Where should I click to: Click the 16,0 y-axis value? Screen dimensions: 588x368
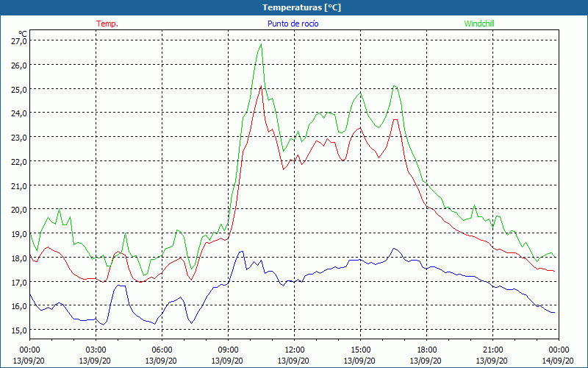click(19, 306)
